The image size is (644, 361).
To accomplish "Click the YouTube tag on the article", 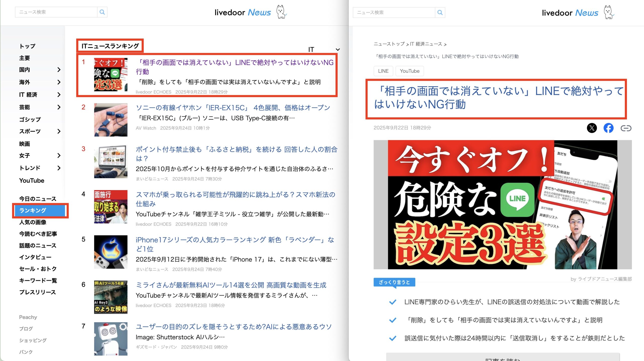I will click(410, 71).
